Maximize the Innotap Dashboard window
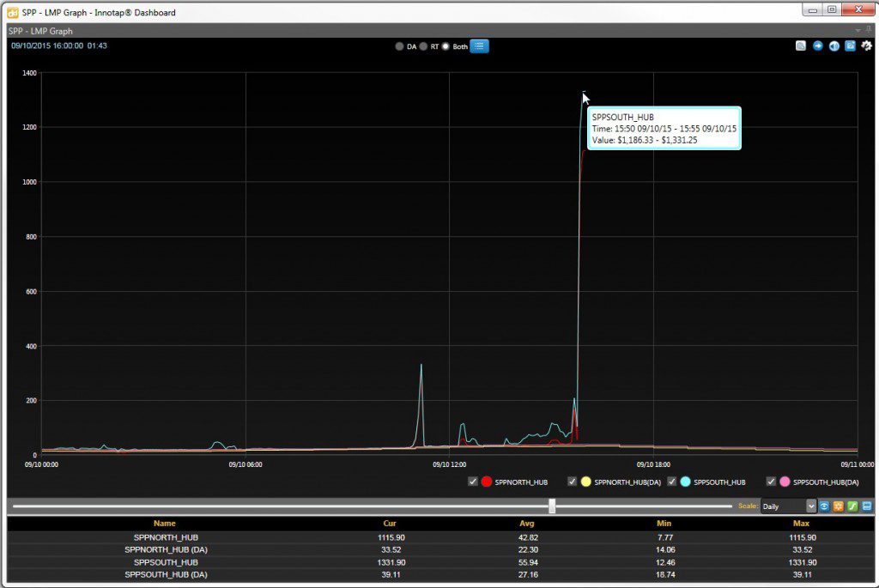This screenshot has width=879, height=588. pyautogui.click(x=831, y=10)
